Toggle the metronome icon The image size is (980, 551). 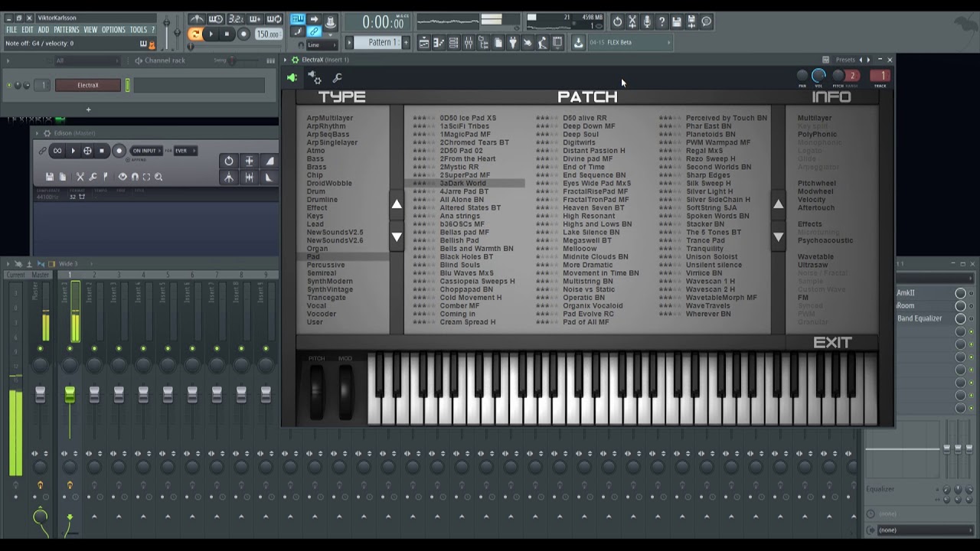click(197, 20)
